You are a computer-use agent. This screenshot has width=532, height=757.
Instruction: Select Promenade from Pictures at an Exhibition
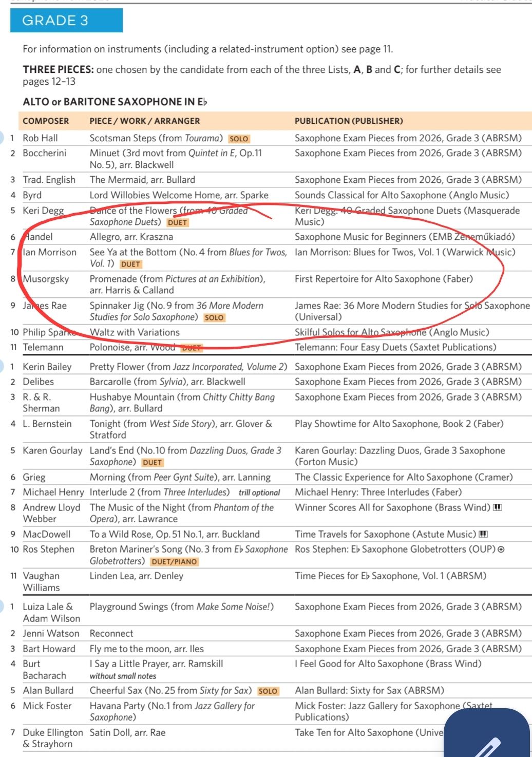tap(178, 285)
